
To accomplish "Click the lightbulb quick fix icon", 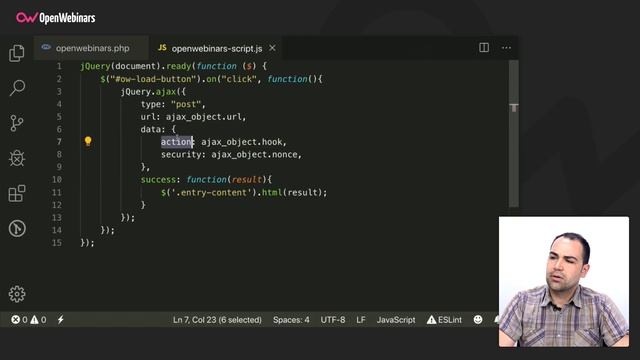I will click(88, 141).
